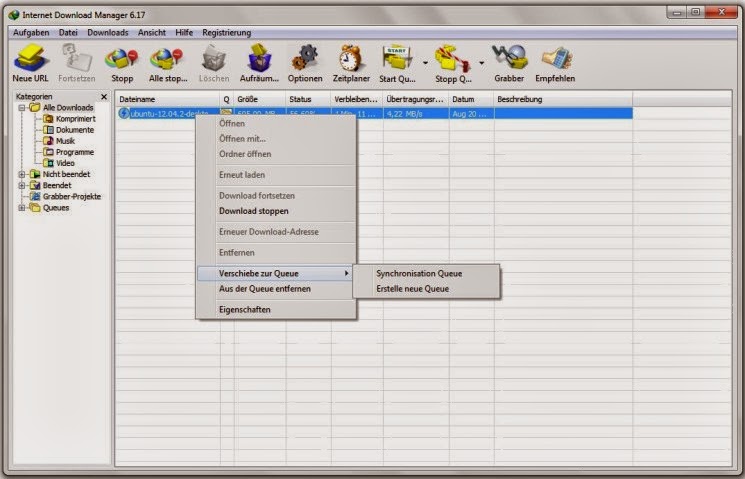Click the Stopp toolbar icon
Screen dimensions: 745x479
[x=122, y=59]
